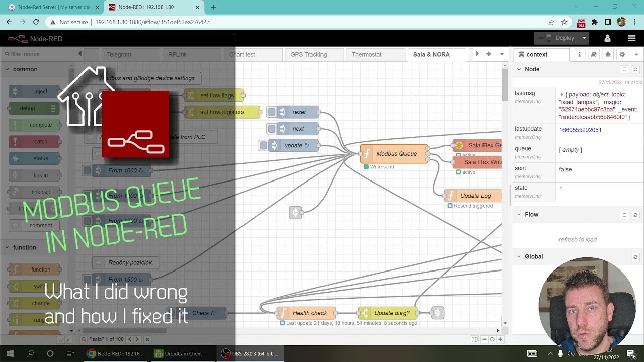Screen dimensions: 644x362
Task: Collapse the Flow context section
Action: point(519,215)
